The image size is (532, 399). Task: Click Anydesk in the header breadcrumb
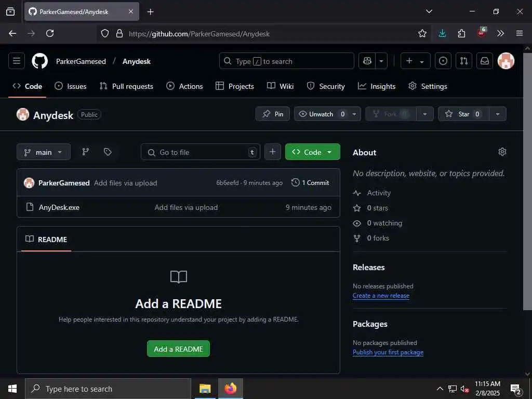(x=137, y=61)
